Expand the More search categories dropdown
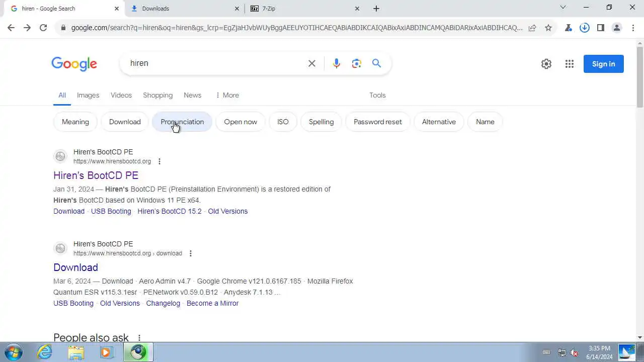The image size is (644, 362). coord(227,95)
